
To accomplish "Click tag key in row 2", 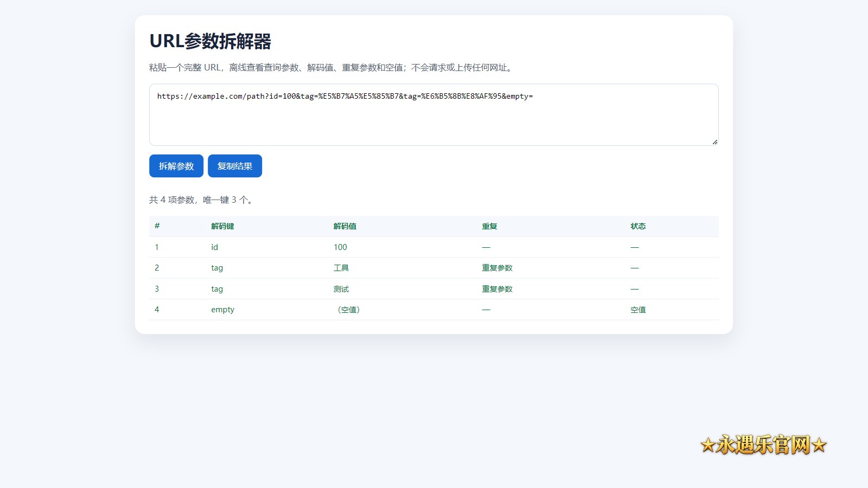I will [x=217, y=268].
